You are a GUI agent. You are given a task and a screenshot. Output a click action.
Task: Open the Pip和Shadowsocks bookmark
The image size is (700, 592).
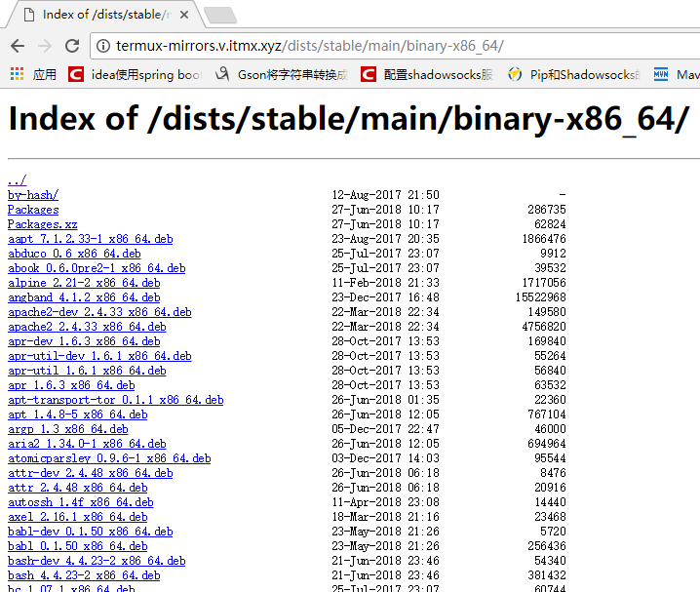click(573, 74)
